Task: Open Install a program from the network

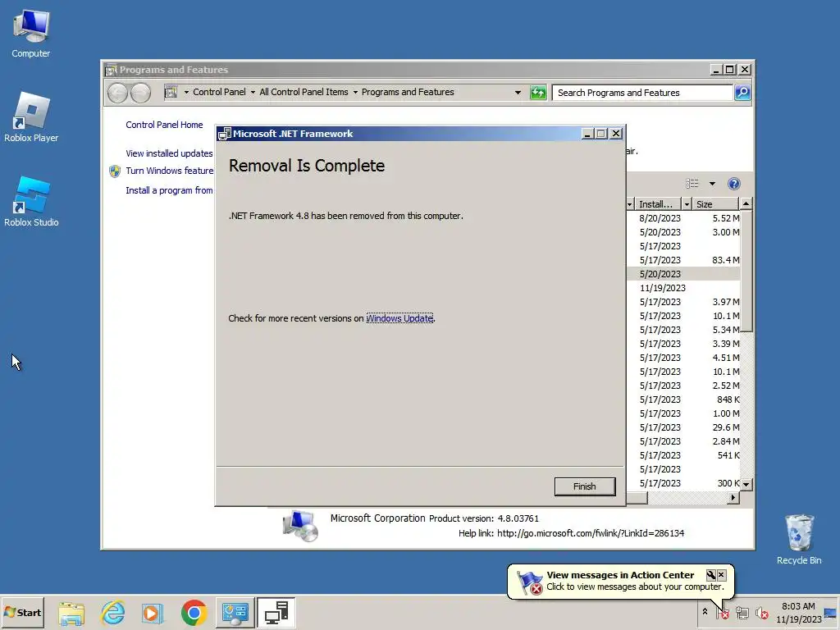Action: [x=169, y=190]
